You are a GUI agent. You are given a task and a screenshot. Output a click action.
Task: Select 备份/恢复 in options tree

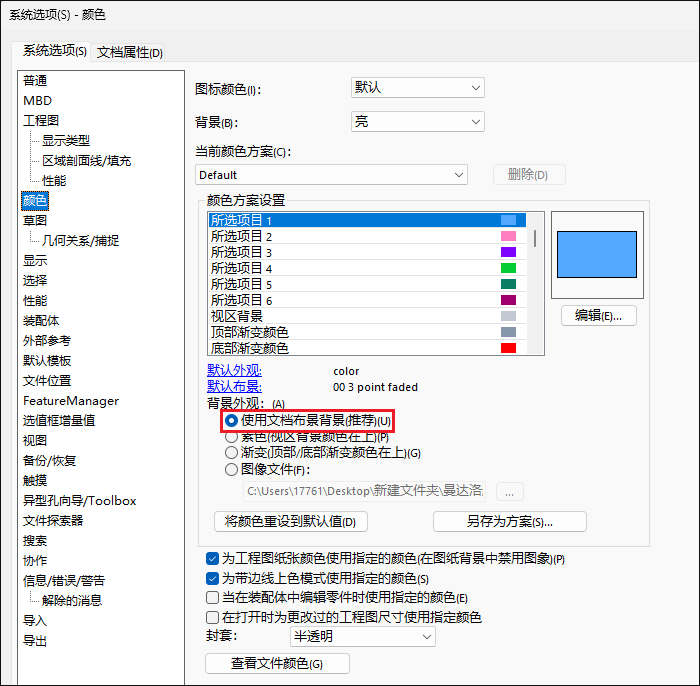click(49, 461)
